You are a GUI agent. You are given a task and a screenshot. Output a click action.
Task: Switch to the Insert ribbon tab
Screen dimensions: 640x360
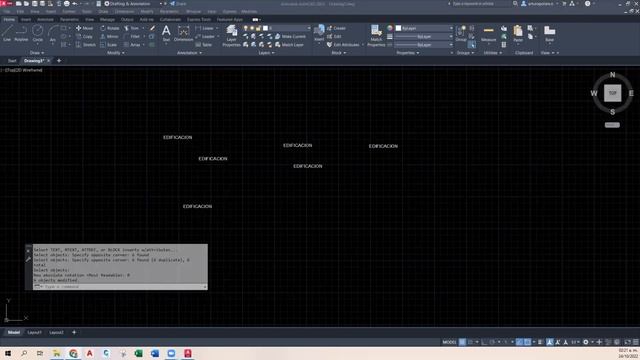click(26, 20)
